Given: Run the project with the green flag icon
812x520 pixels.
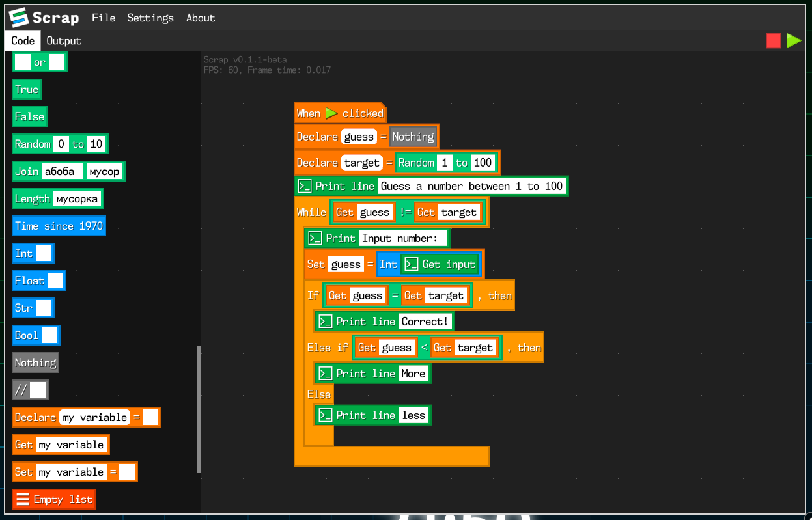Looking at the screenshot, I should click(794, 40).
